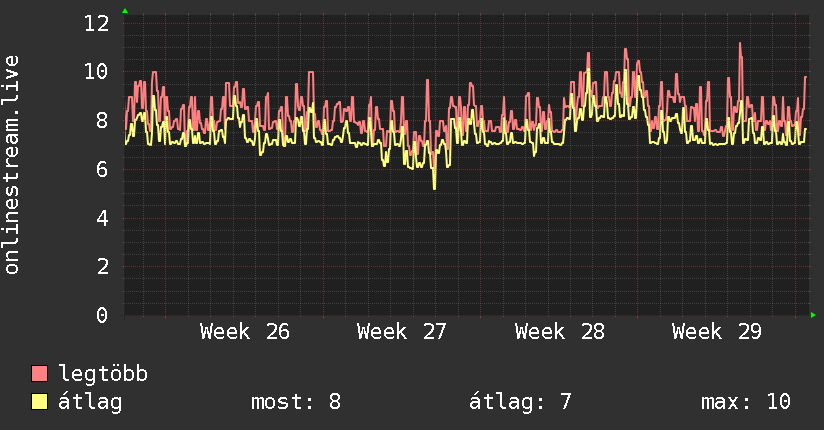Click the 12 label on y-axis
824x430 pixels.
97,23
